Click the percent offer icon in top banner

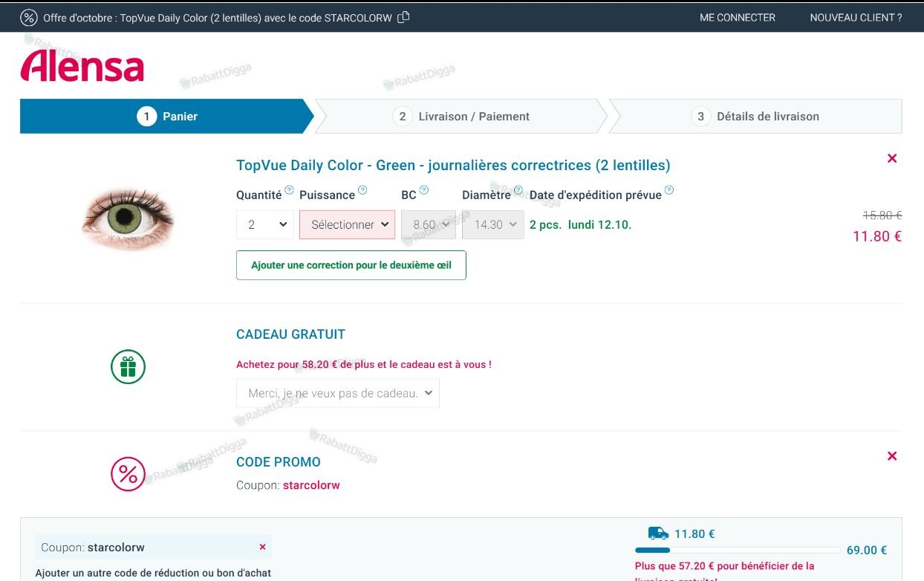pos(29,18)
